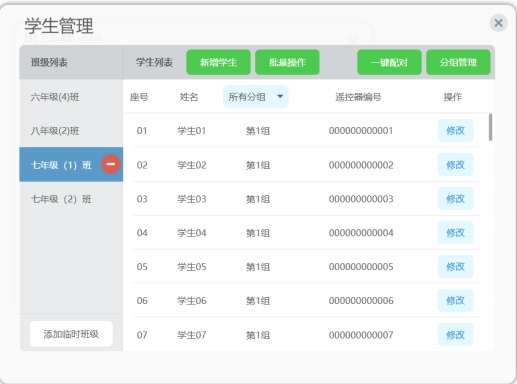
Task: Open 分组管理 group management
Action: click(x=458, y=62)
